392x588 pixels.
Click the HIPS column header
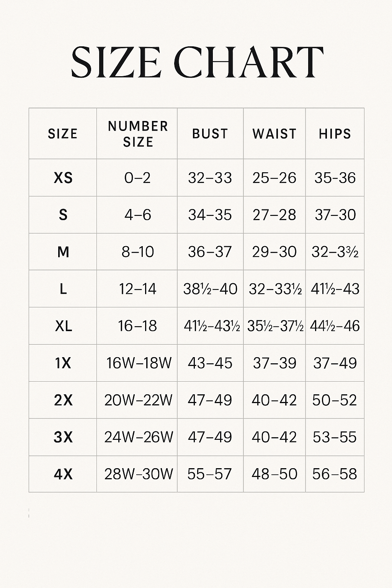point(335,134)
